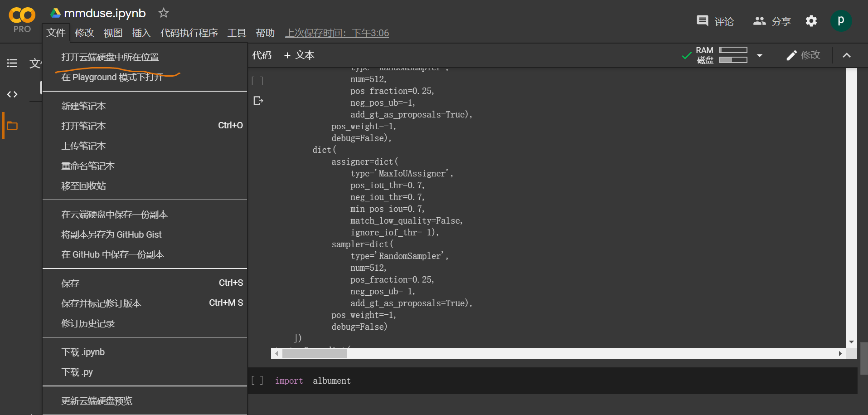
Task: Open the settings gear
Action: coord(811,21)
